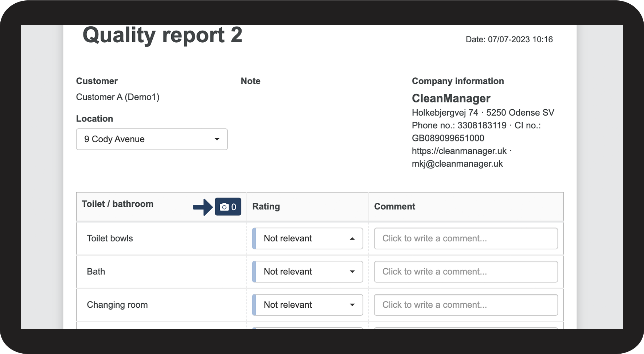Click the dark arrow pointing at the camera button
This screenshot has height=354, width=644.
click(x=203, y=207)
